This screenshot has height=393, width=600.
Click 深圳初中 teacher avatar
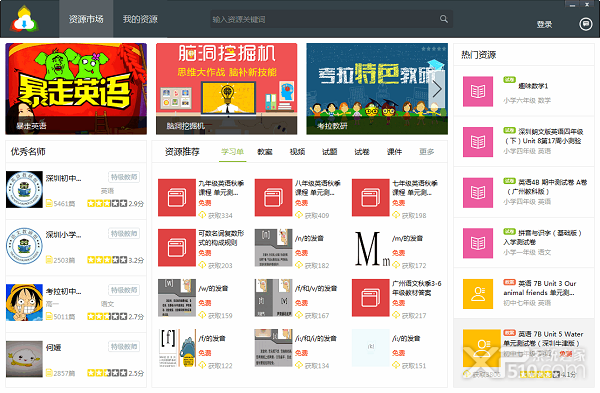pos(24,189)
